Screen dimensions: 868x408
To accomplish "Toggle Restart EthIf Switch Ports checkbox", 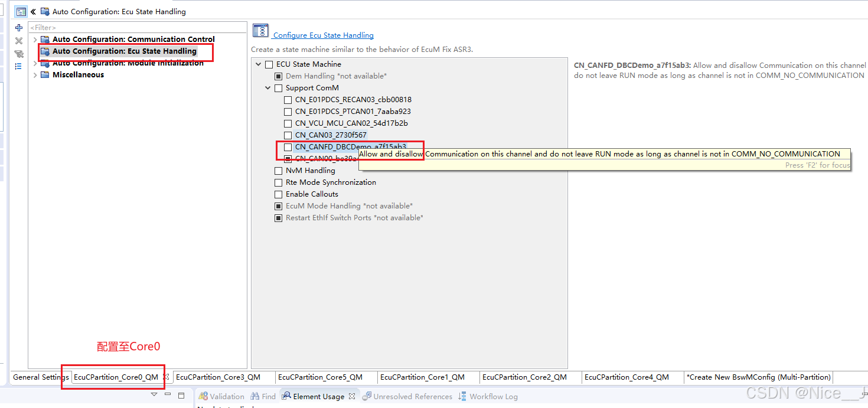I will [278, 218].
